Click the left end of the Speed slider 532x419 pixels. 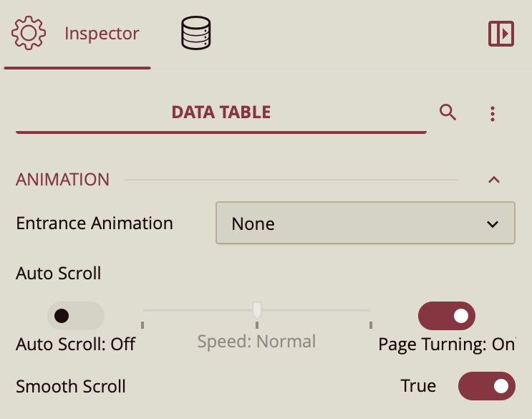point(144,311)
